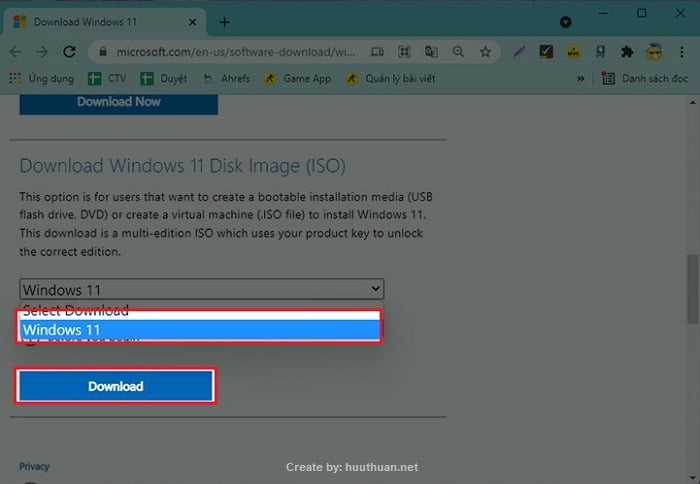This screenshot has height=484, width=700.
Task: Click the page scrollbar up arrow
Action: pos(692,102)
